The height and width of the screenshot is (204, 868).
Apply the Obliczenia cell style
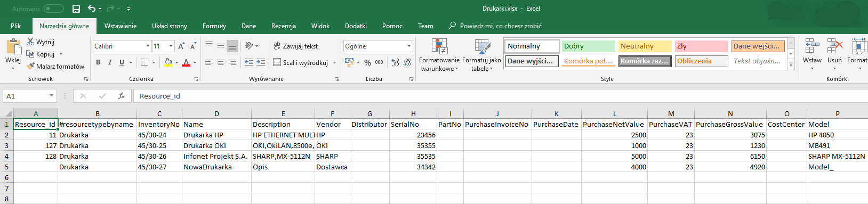702,61
